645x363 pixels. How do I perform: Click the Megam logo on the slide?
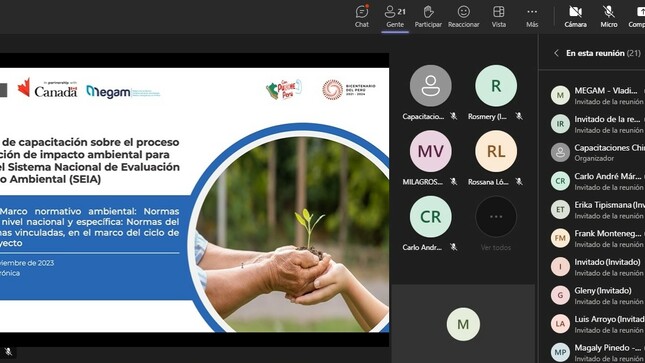point(123,91)
